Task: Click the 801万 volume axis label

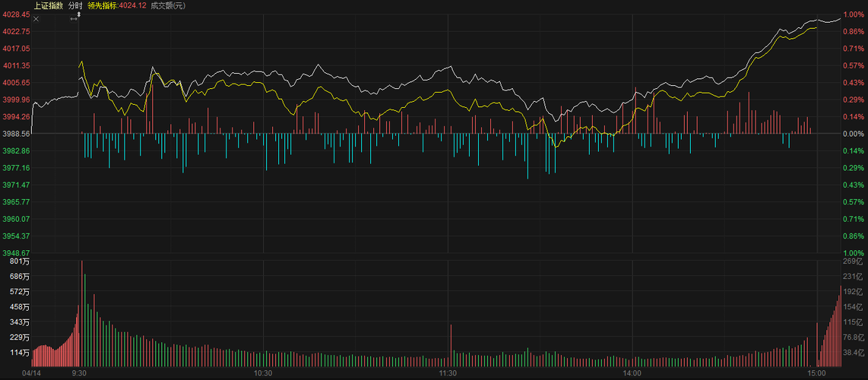Action: tap(21, 261)
